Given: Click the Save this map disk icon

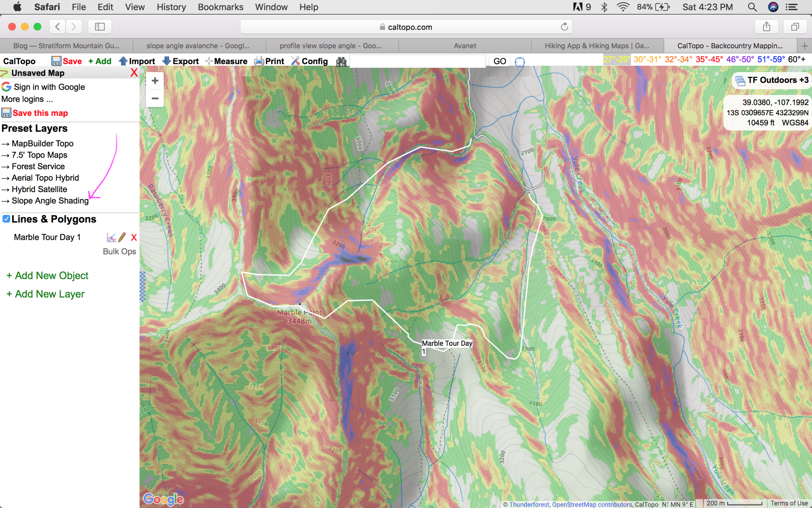Looking at the screenshot, I should coord(6,113).
